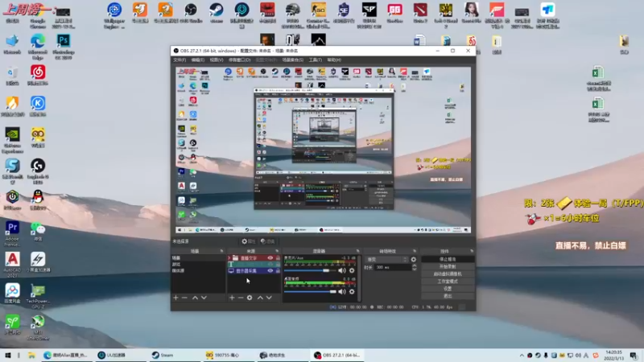Switch to Steam in the taskbar

pos(175,355)
